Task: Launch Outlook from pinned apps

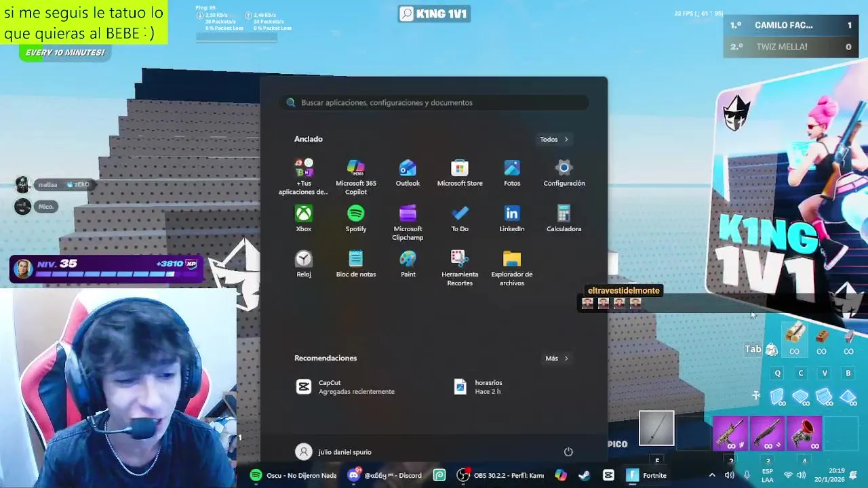Action: click(408, 173)
